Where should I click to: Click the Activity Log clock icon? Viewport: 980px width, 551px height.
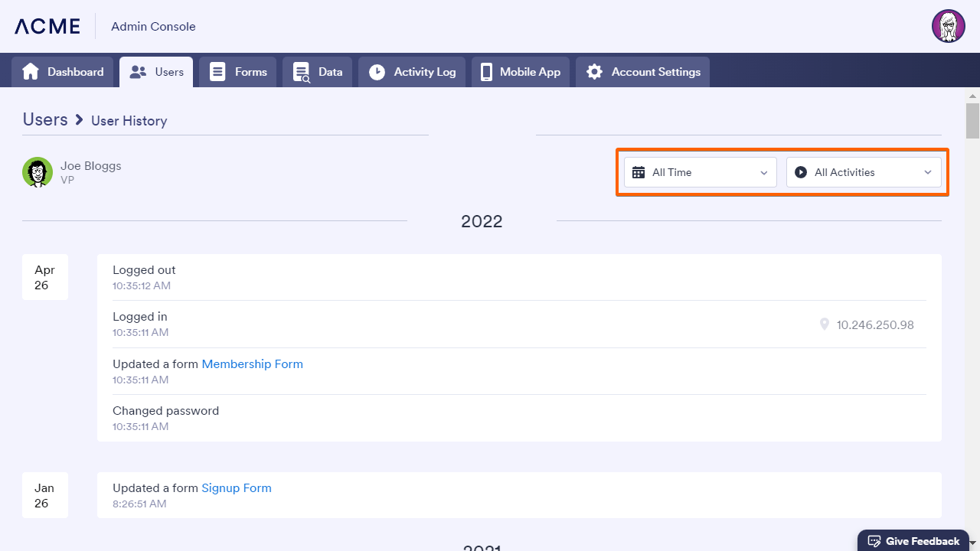coord(377,72)
